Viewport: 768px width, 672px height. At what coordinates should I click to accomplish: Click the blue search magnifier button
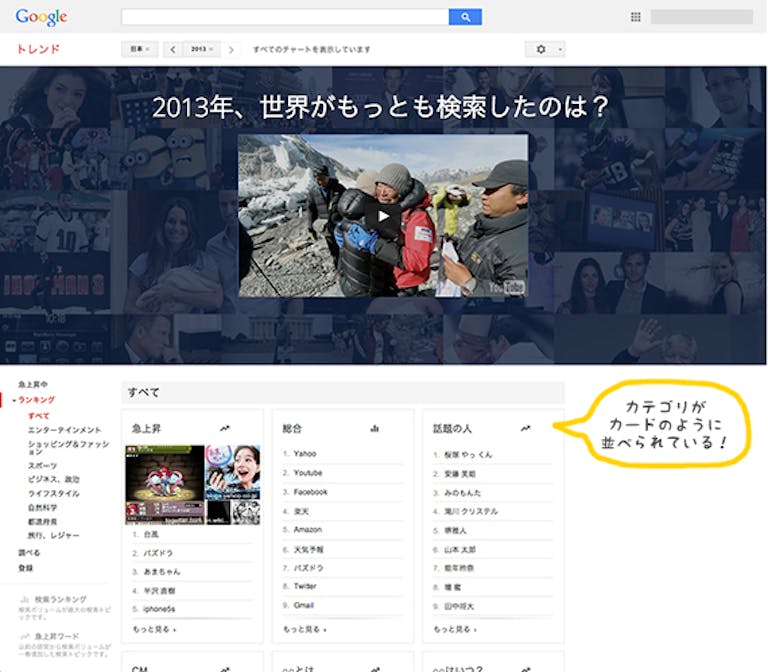465,17
